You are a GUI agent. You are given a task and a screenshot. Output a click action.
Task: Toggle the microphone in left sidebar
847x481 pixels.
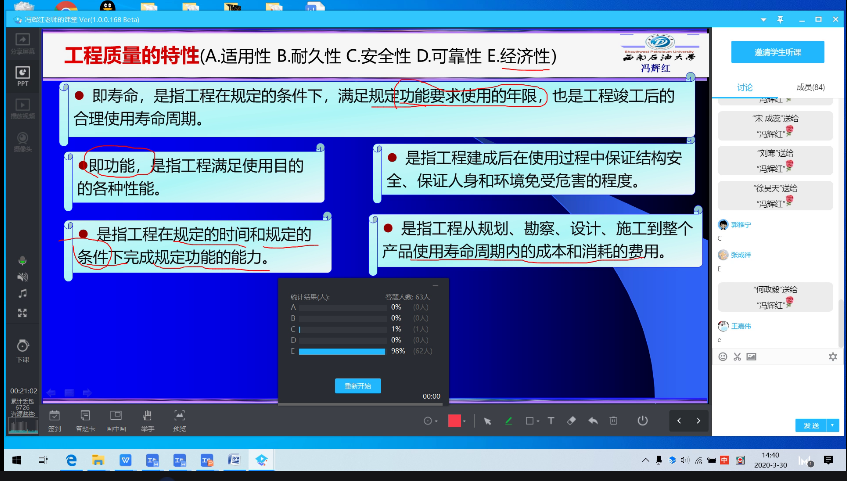[22, 261]
